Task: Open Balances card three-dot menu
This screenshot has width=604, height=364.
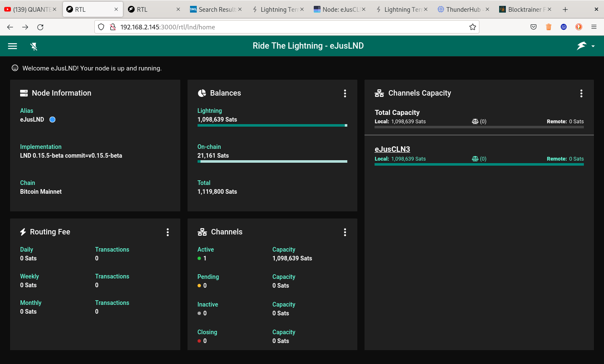Action: [345, 94]
